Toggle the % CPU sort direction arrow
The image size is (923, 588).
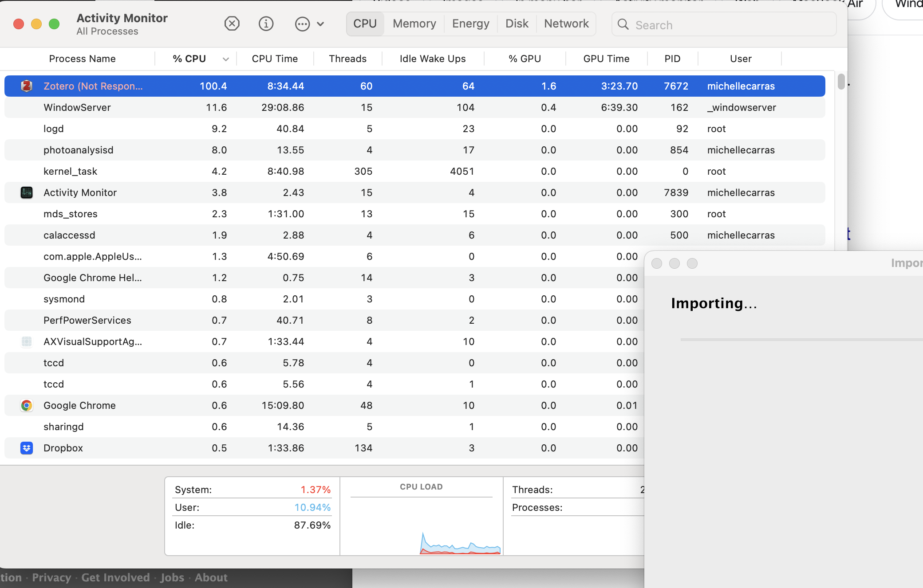pyautogui.click(x=225, y=59)
